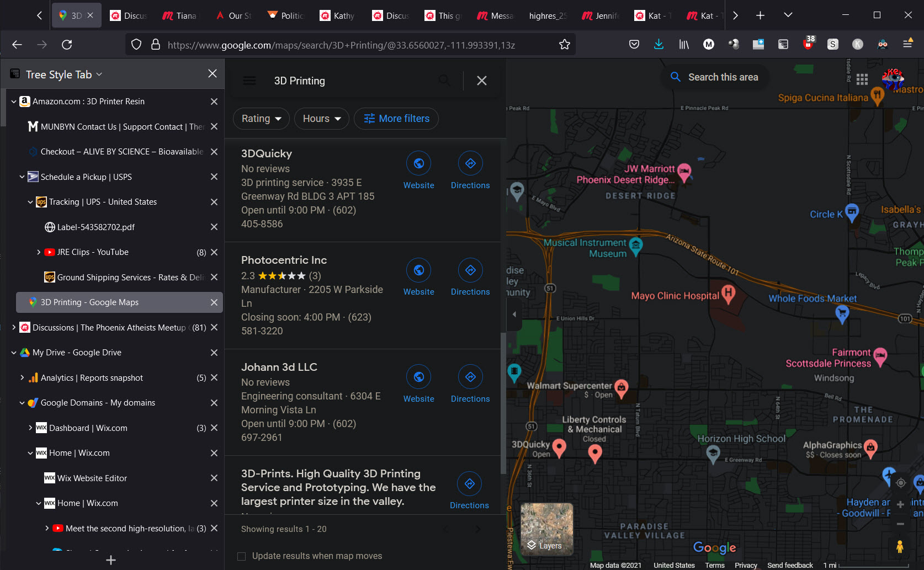
Task: Get directions to Photocentric Inc
Action: [470, 270]
